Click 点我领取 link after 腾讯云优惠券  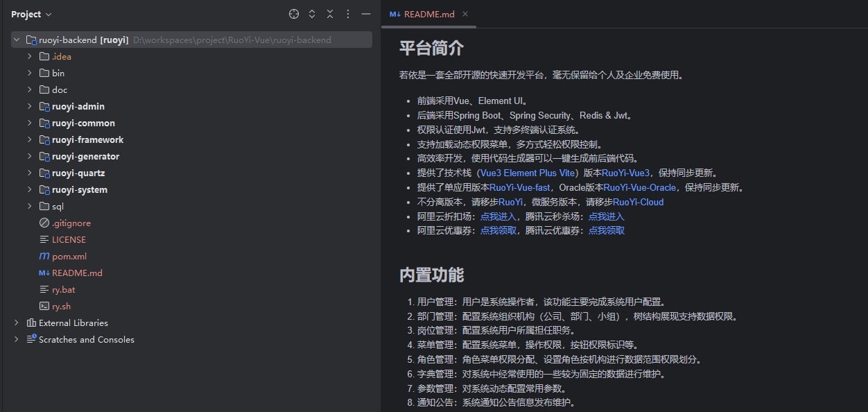607,230
